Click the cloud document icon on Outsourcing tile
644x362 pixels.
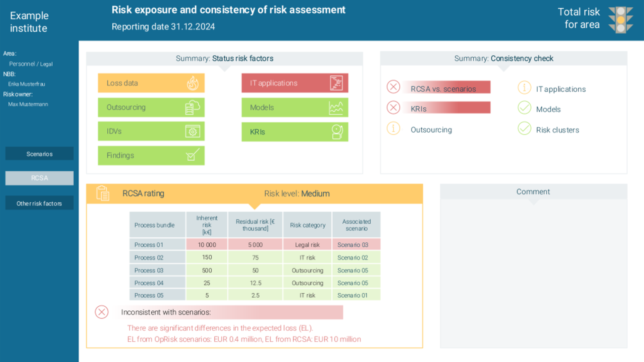pos(193,108)
